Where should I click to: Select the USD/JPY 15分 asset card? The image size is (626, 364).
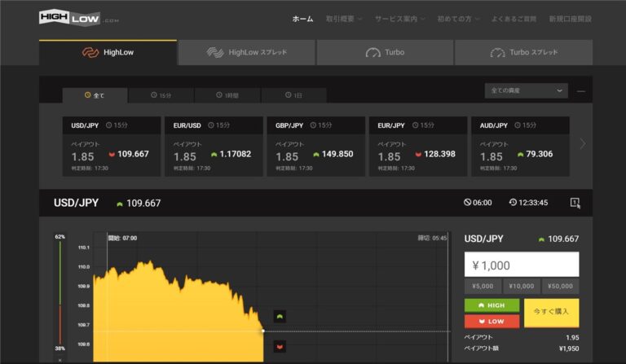112,147
